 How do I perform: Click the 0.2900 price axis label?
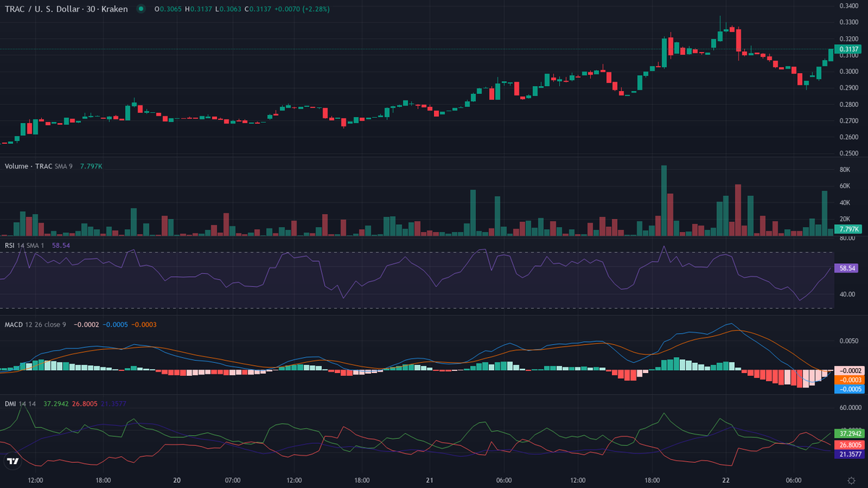(848, 87)
